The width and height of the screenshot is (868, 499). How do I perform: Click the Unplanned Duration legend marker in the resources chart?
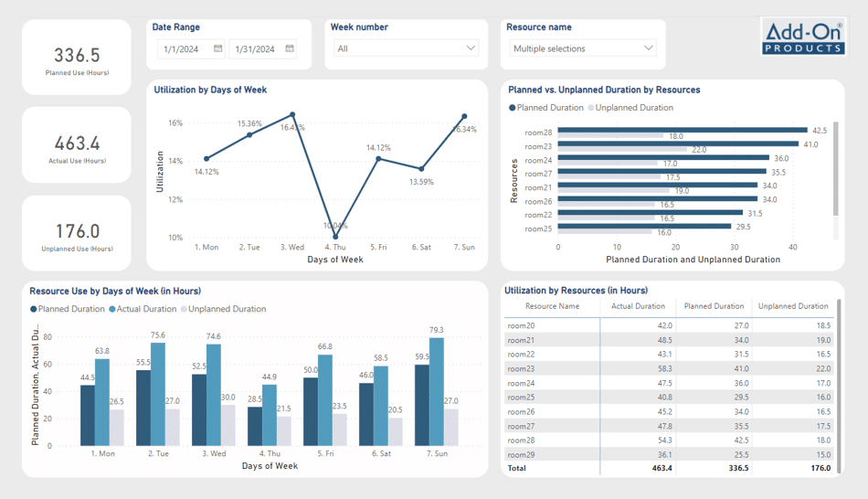click(x=591, y=108)
